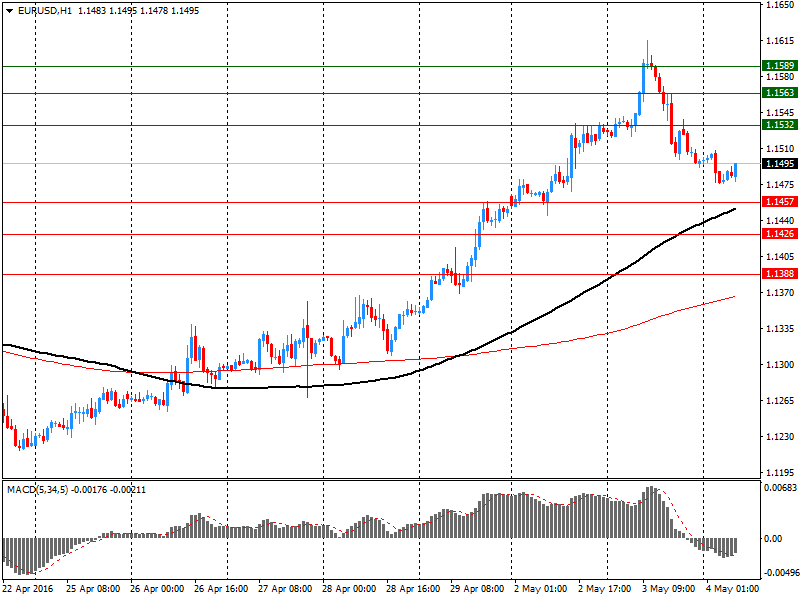The width and height of the screenshot is (800, 600).
Task: Click the 1.1388 red support level label
Action: pos(780,273)
